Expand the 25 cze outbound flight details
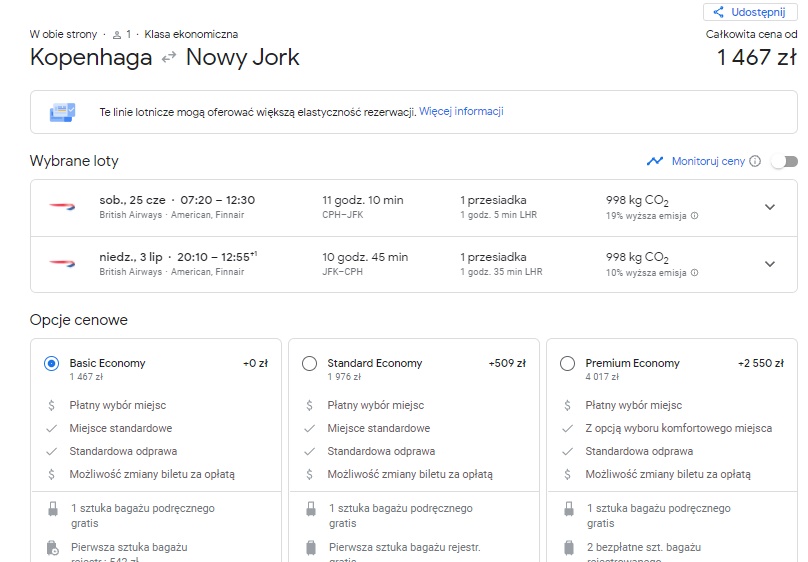Viewport: 808px width, 562px height. 770,207
